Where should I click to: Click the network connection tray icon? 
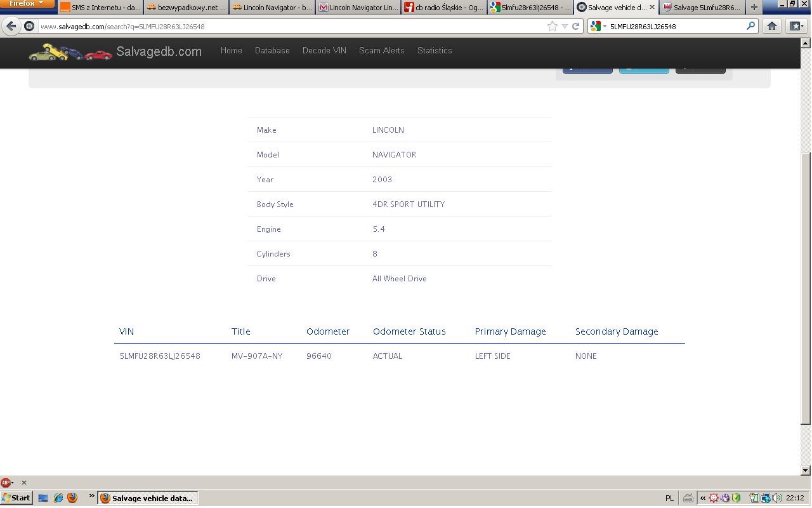[x=766, y=498]
